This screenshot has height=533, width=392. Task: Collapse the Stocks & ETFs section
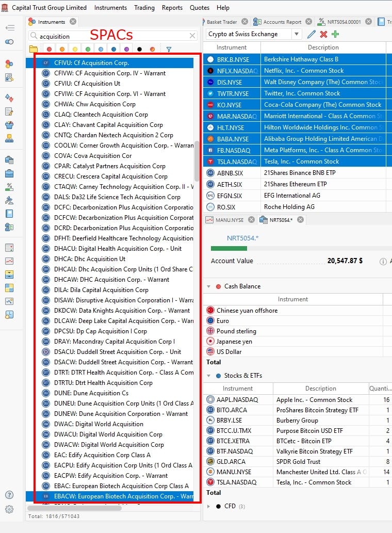[x=208, y=376]
